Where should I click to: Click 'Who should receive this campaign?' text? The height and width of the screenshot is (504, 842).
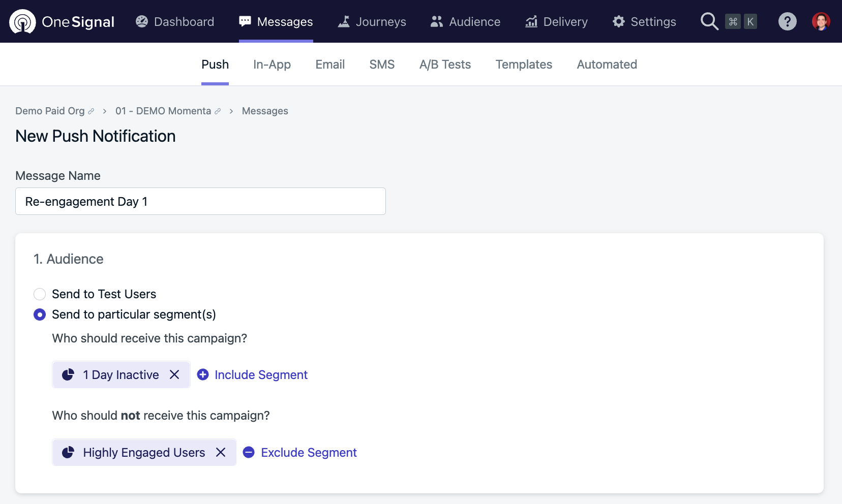pyautogui.click(x=149, y=338)
